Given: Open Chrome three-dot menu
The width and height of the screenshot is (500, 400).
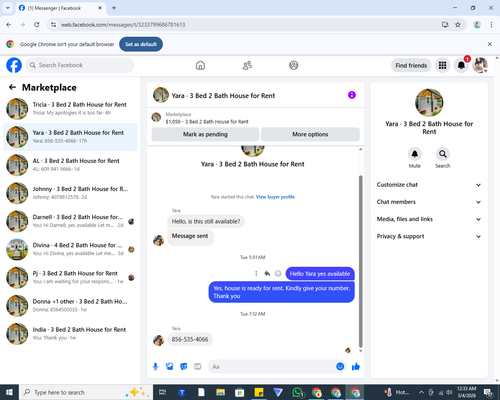Looking at the screenshot, I should (491, 25).
